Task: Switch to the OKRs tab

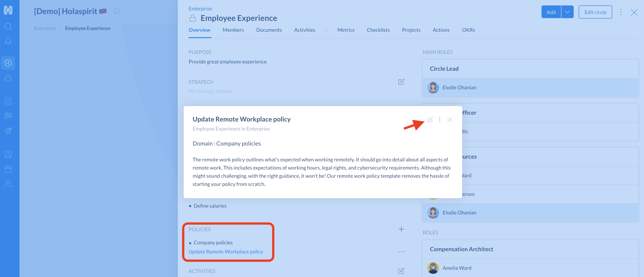Action: [x=468, y=30]
